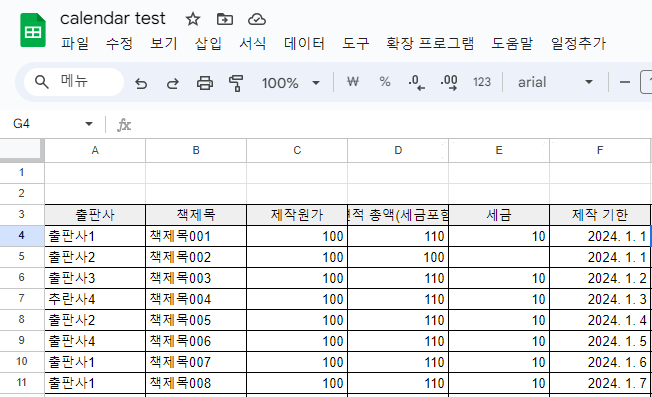
Task: Select column D header
Action: click(x=398, y=150)
